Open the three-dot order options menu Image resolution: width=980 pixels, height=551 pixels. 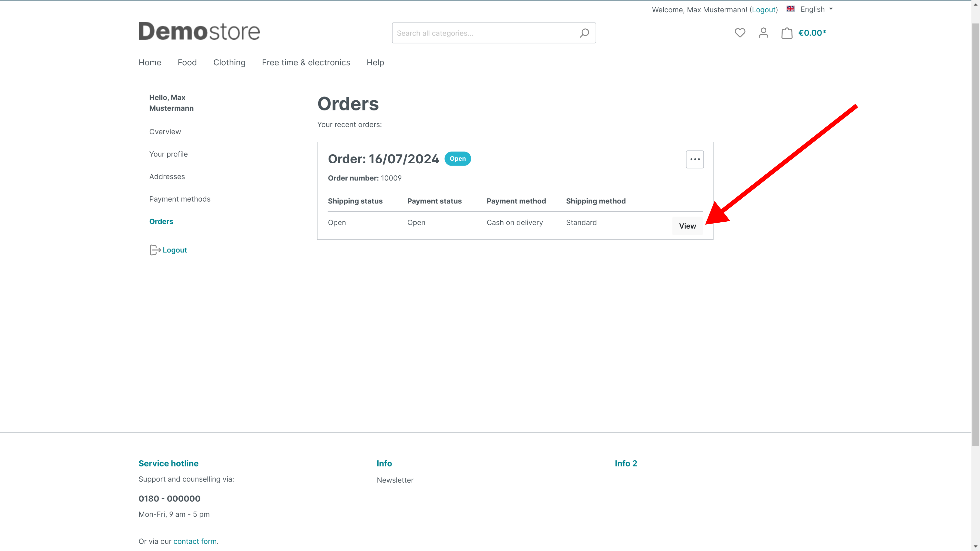(695, 159)
